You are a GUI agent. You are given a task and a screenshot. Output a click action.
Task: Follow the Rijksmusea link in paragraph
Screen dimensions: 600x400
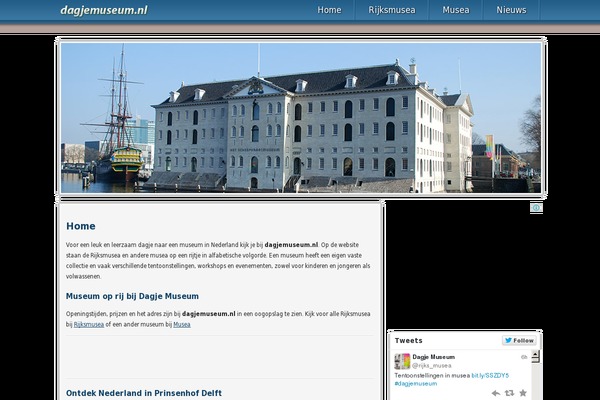pyautogui.click(x=89, y=324)
